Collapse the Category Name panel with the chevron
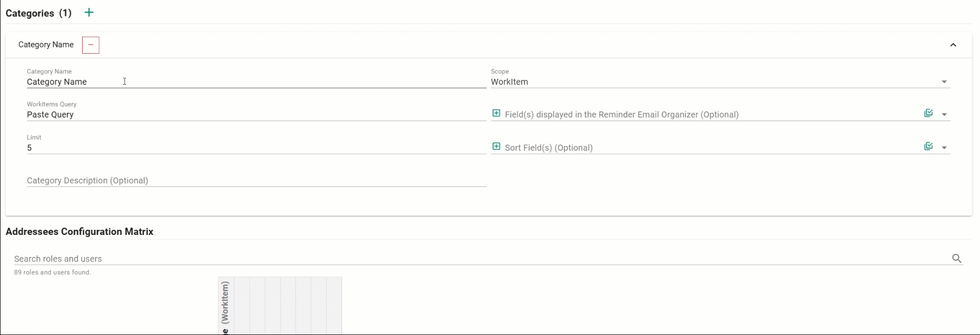This screenshot has height=335, width=980. [x=953, y=45]
